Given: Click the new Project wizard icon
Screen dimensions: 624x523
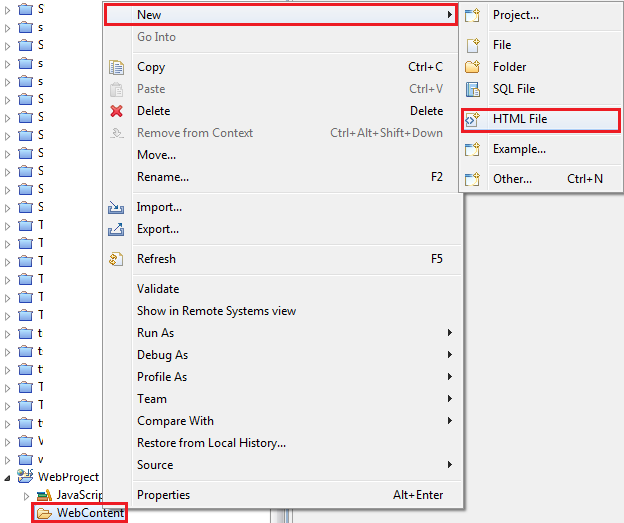Looking at the screenshot, I should click(472, 15).
